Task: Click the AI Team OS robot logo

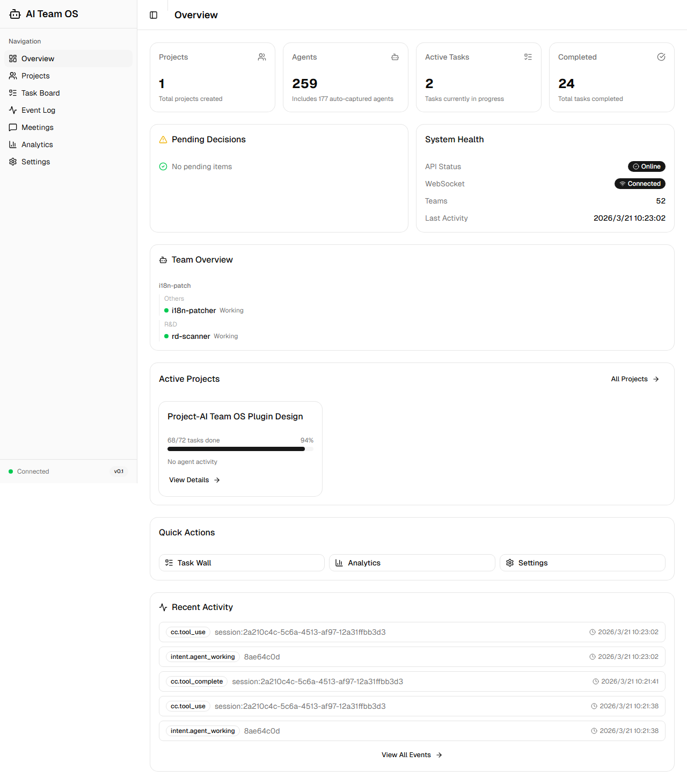Action: pos(14,14)
